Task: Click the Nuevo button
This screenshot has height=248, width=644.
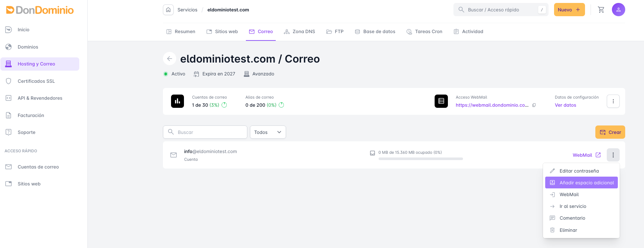Action: (x=569, y=10)
